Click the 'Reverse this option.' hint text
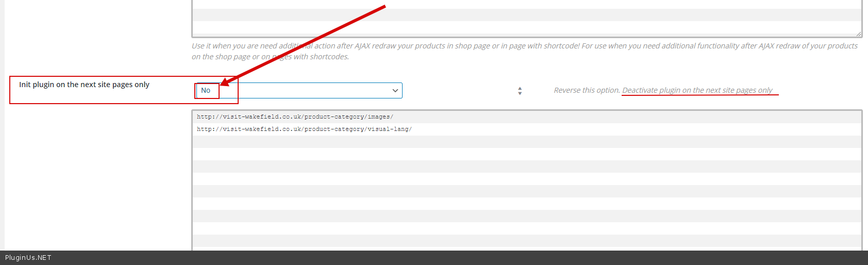 (x=587, y=90)
